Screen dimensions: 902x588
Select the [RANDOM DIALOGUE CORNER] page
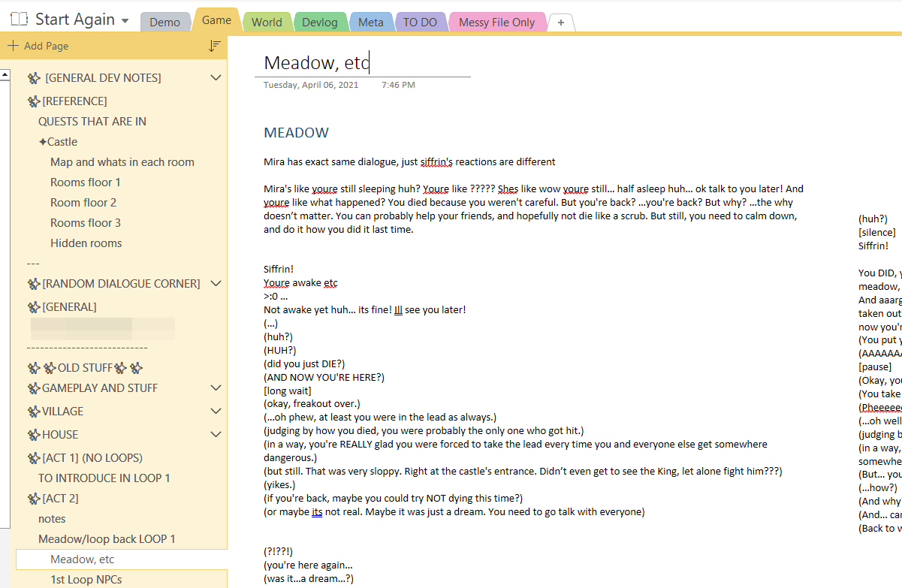tap(121, 284)
